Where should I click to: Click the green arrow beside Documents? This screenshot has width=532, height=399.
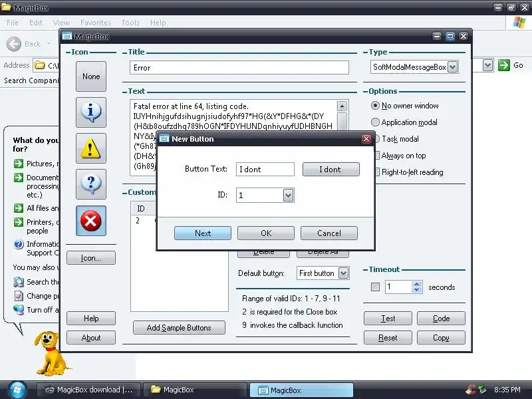pyautogui.click(x=19, y=178)
